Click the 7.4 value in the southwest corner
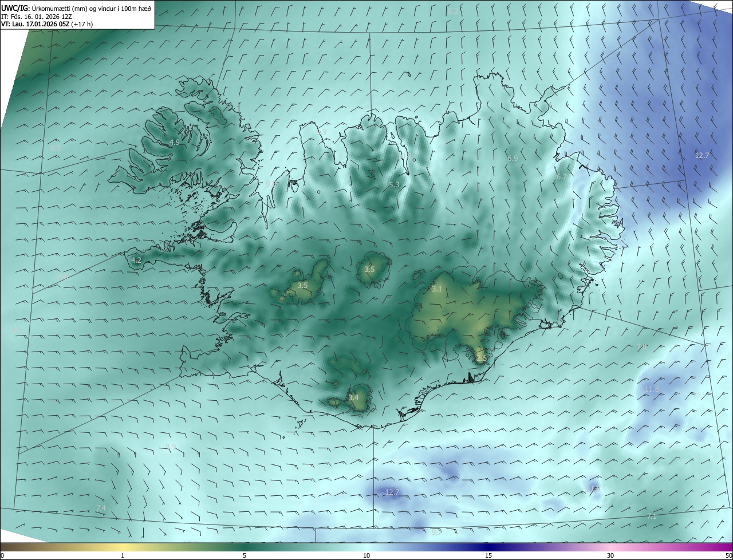Image resolution: width=733 pixels, height=560 pixels. [x=101, y=508]
